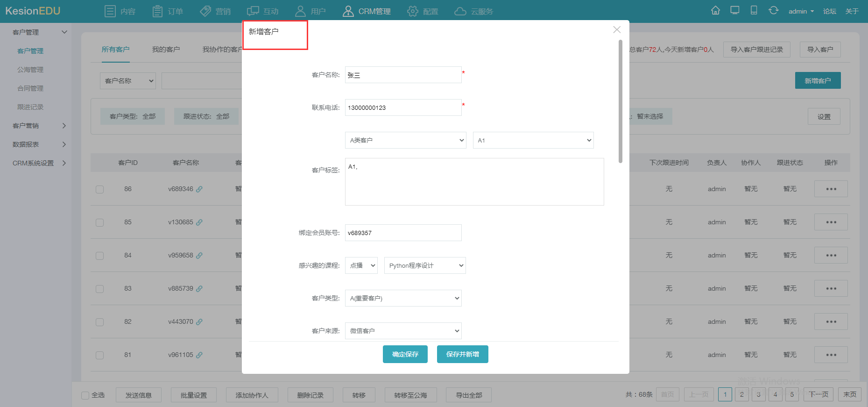Expand the 客户来源 dropdown showing 微信客户
This screenshot has width=868, height=407.
tap(403, 331)
